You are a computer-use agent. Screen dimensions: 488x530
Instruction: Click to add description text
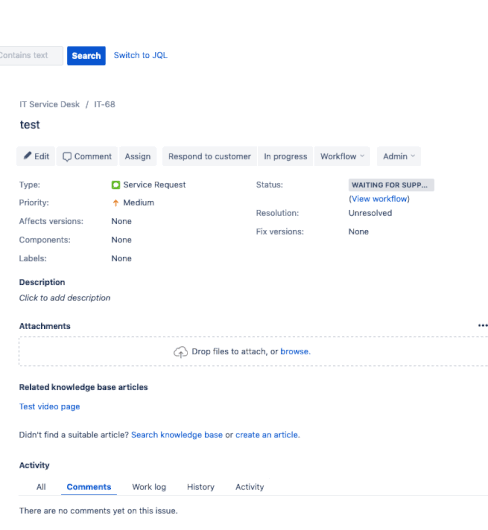click(65, 298)
